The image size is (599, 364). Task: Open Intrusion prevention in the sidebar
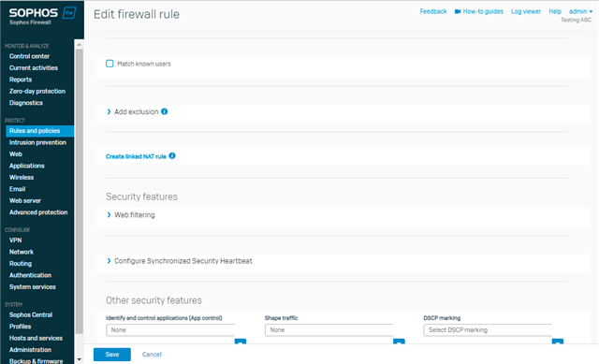[x=37, y=142]
